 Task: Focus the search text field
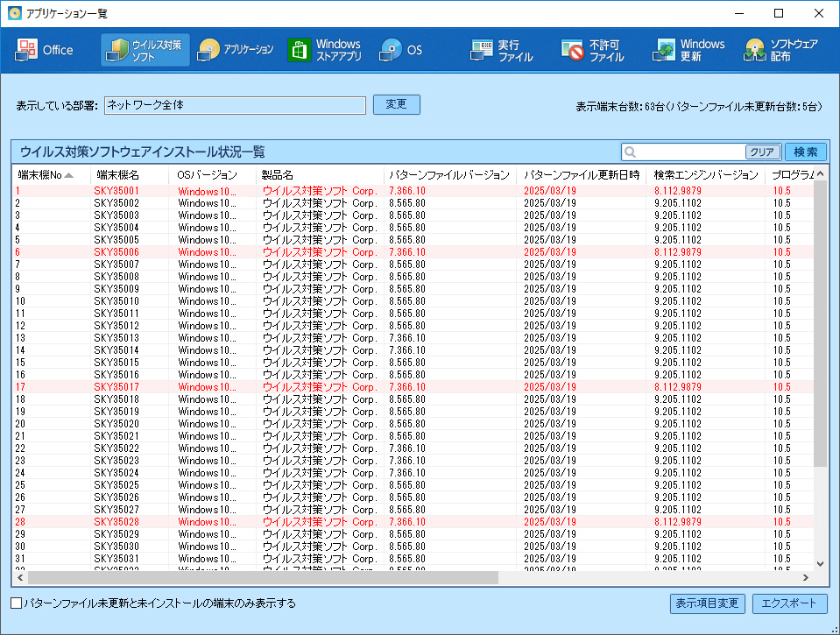tap(690, 152)
